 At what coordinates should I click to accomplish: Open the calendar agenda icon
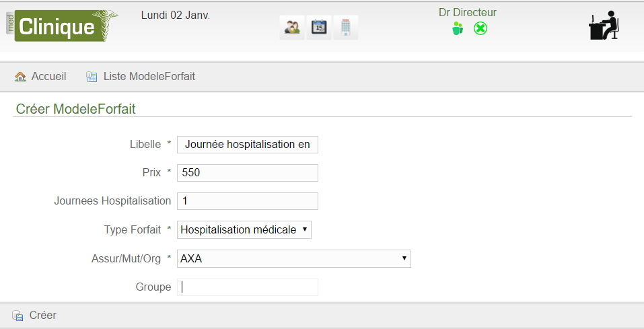pos(319,28)
